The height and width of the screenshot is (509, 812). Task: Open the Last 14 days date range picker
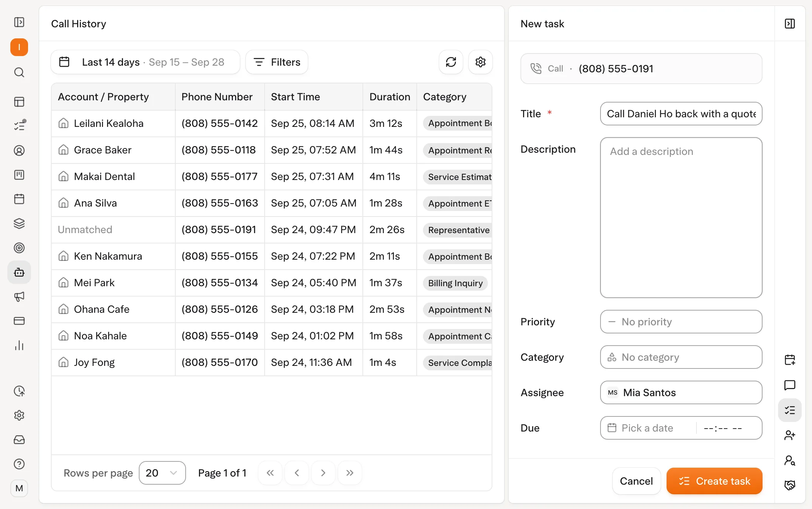[x=145, y=62]
